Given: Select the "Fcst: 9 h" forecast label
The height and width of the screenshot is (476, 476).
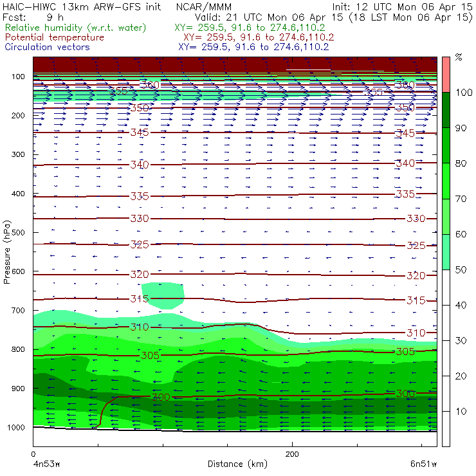Looking at the screenshot, I should 33,17.
